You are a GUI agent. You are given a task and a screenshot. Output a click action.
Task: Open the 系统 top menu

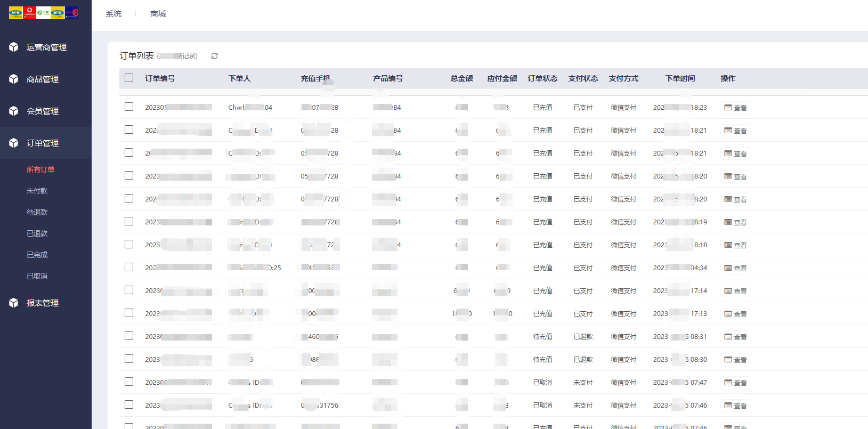[113, 14]
